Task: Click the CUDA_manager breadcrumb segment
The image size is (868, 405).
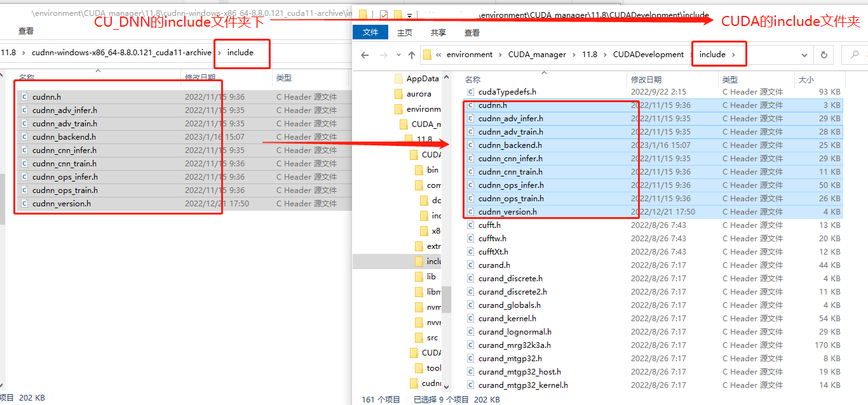Action: pyautogui.click(x=537, y=55)
